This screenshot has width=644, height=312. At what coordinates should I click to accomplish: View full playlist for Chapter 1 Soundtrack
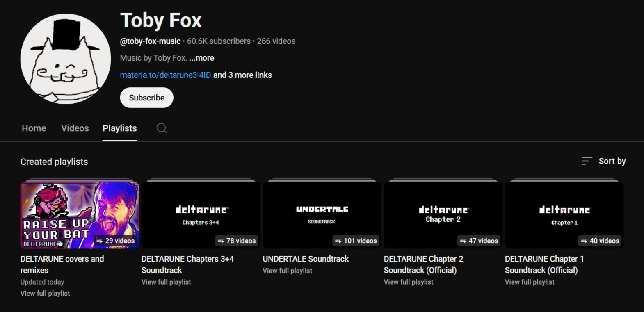pos(530,282)
